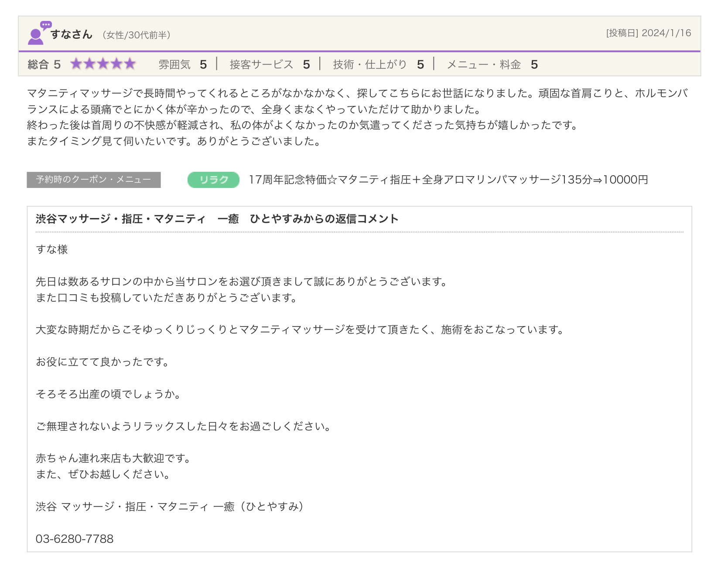This screenshot has height=569, width=728.
Task: Open the 17周年記念特価 coupon menu text
Action: (x=448, y=180)
